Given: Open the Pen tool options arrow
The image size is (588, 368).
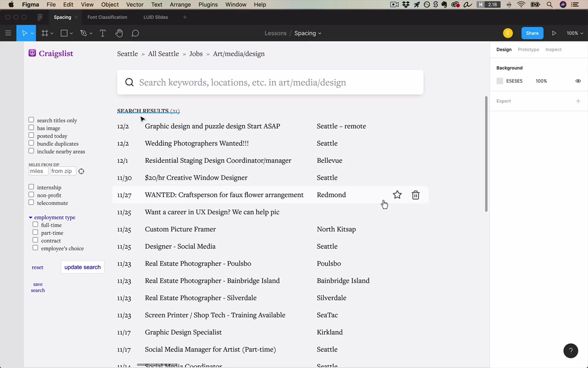Looking at the screenshot, I should point(91,34).
